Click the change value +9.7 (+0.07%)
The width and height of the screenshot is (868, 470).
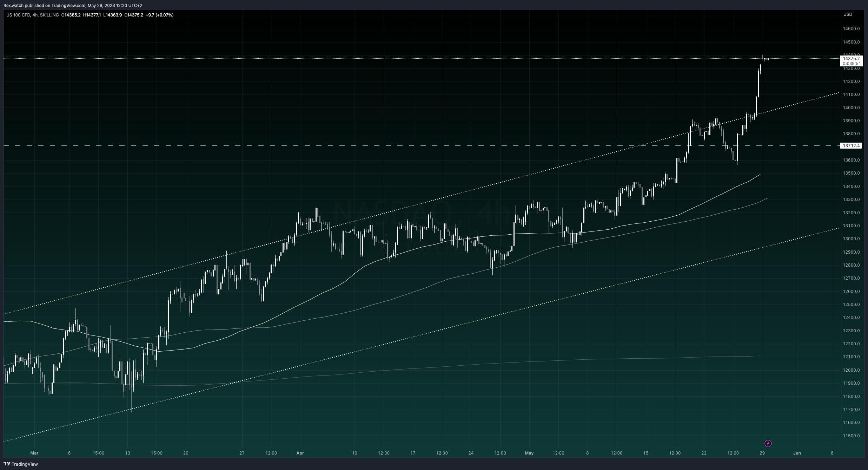[159, 15]
